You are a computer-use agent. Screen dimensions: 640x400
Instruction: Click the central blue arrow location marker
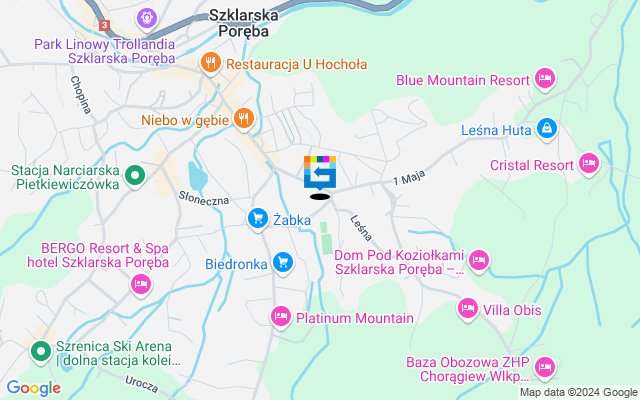pyautogui.click(x=320, y=173)
